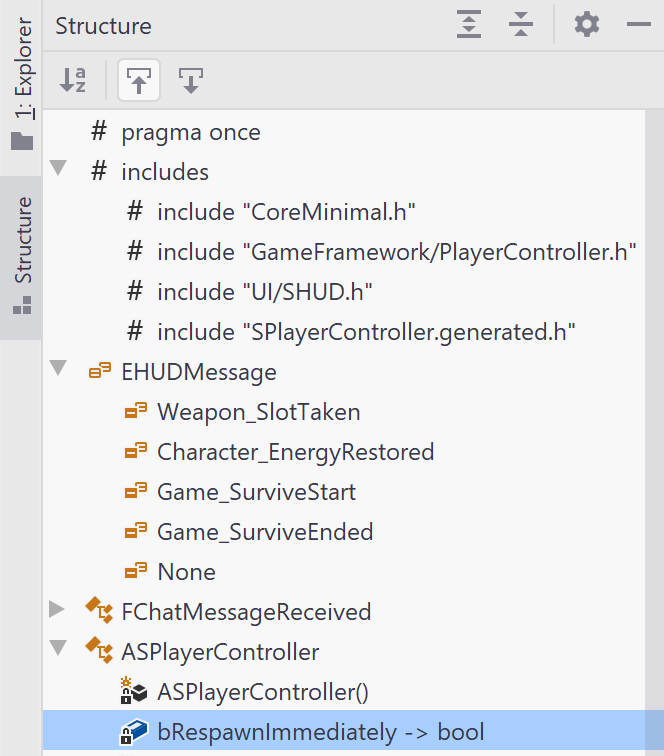Open Structure panel settings gear
664x756 pixels.
[587, 26]
